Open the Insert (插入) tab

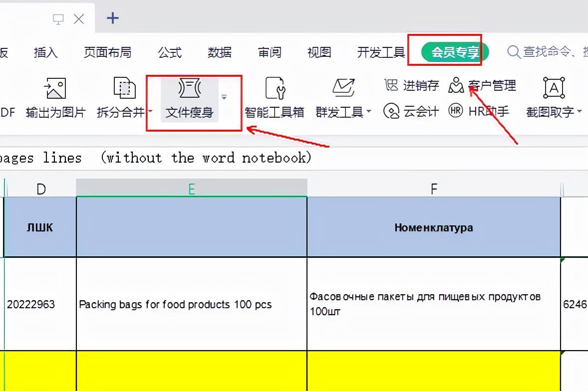[45, 52]
